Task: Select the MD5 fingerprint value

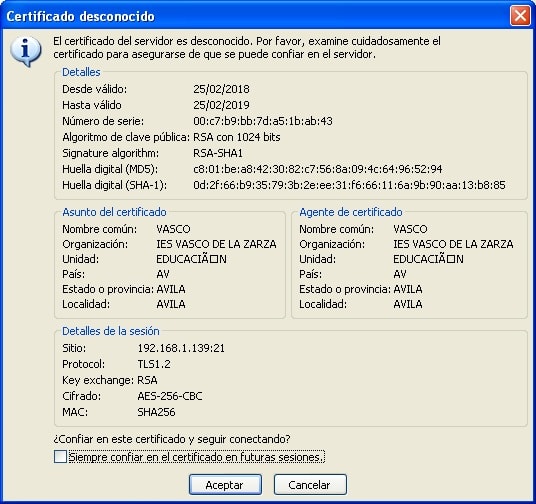Action: click(318, 169)
